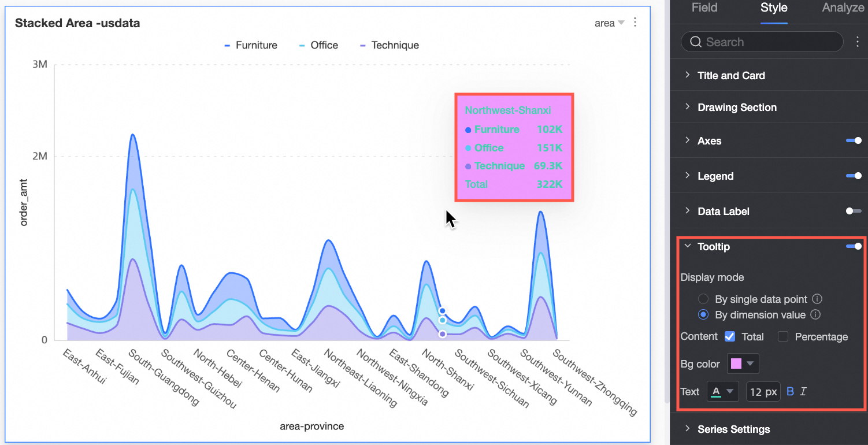
Task: Collapse the Tooltip section
Action: [x=687, y=246]
